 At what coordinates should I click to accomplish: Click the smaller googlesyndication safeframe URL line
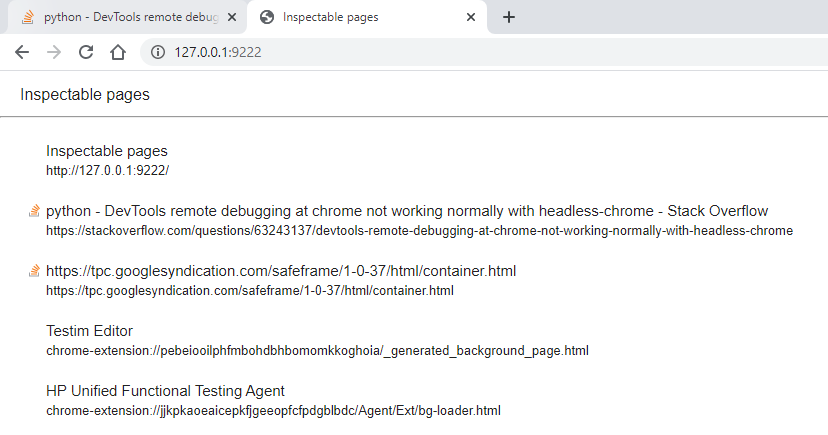click(250, 290)
